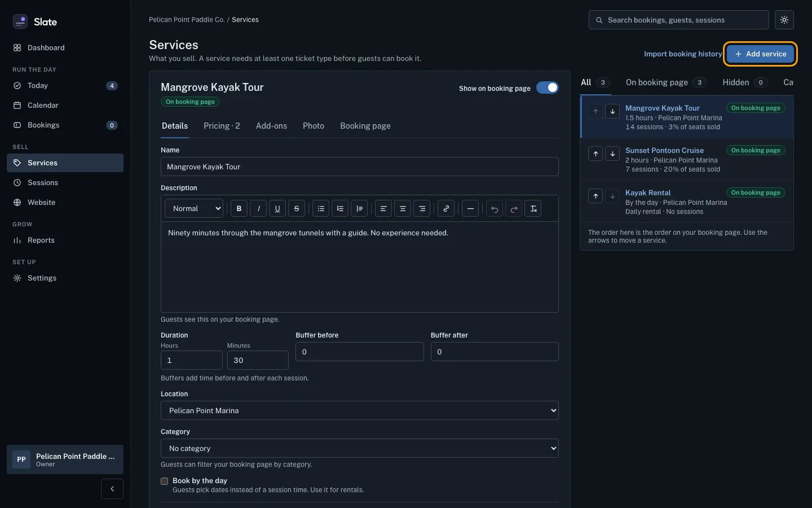Move Sunset Pontoon Cruise up
Screen dimensions: 812x508
point(595,154)
